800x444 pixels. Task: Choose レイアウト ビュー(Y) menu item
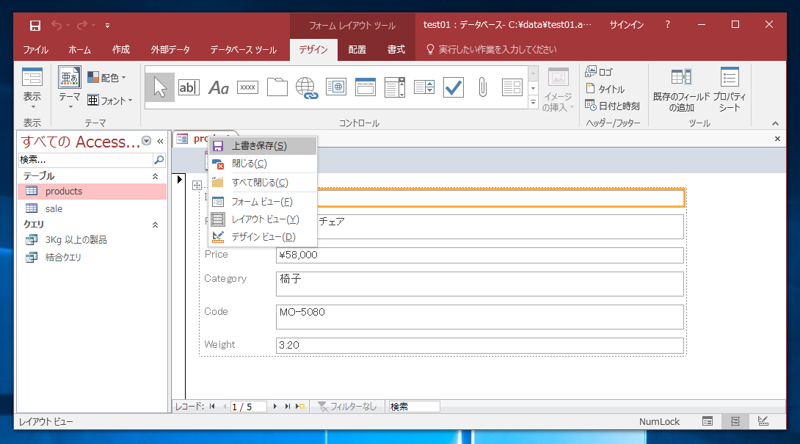[x=263, y=219]
